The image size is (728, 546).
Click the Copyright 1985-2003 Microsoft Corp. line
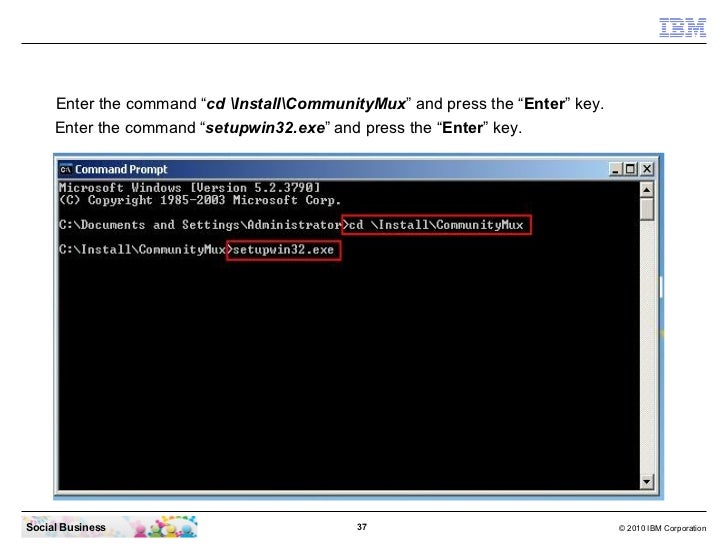click(x=200, y=200)
